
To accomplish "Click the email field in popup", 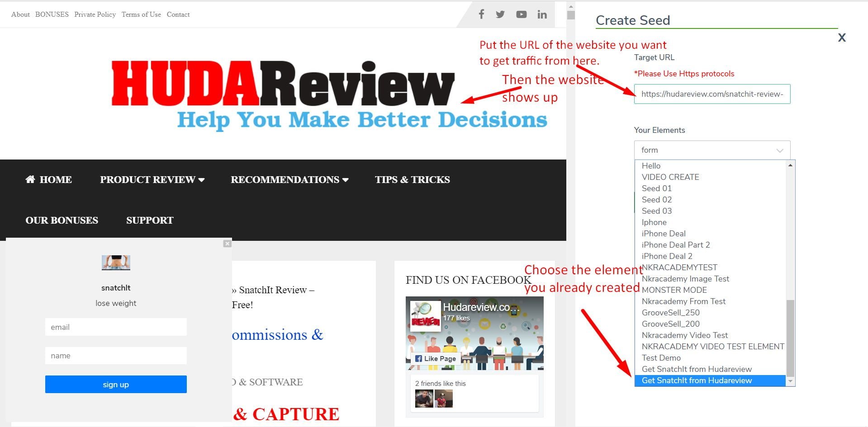I will tap(116, 327).
